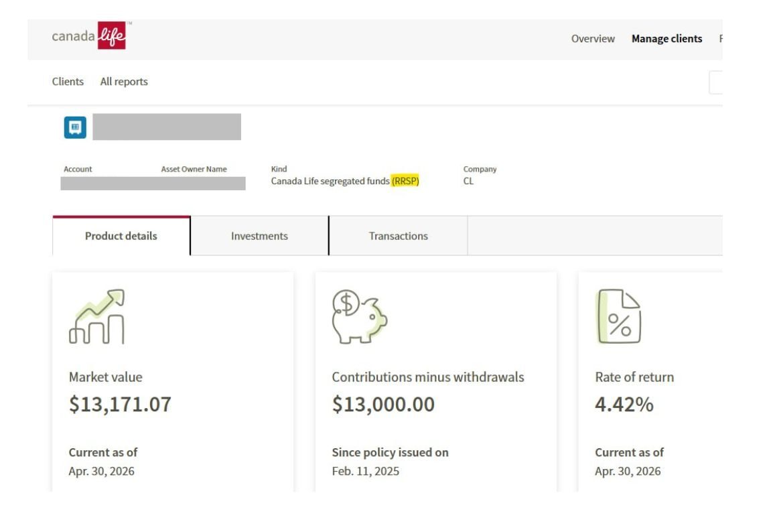Click the market value growth chart icon

pos(97,316)
